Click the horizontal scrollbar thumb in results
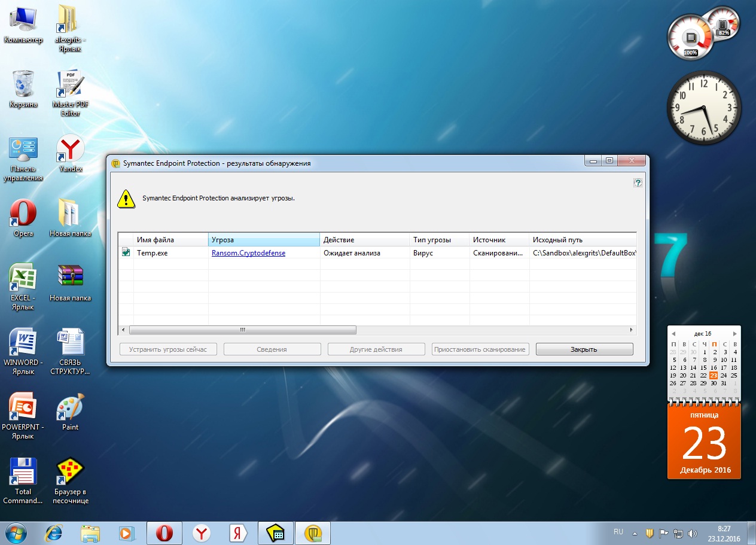 (242, 330)
